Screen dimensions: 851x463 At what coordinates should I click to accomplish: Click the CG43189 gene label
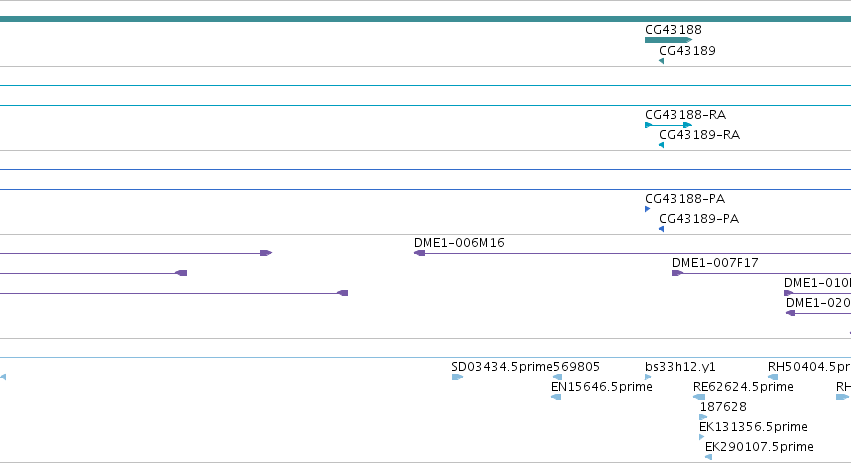click(687, 50)
